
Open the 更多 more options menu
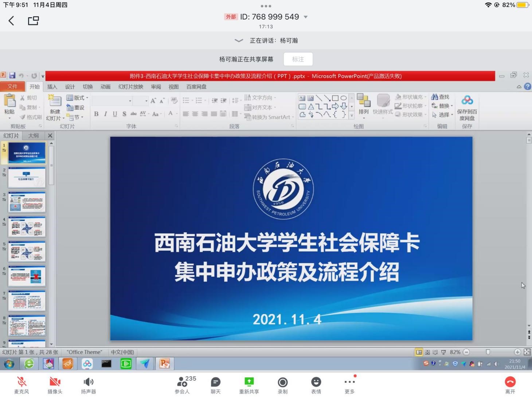click(x=349, y=385)
